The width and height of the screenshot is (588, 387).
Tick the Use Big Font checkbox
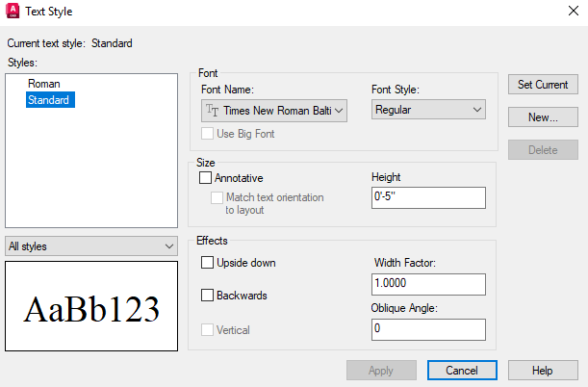click(207, 134)
